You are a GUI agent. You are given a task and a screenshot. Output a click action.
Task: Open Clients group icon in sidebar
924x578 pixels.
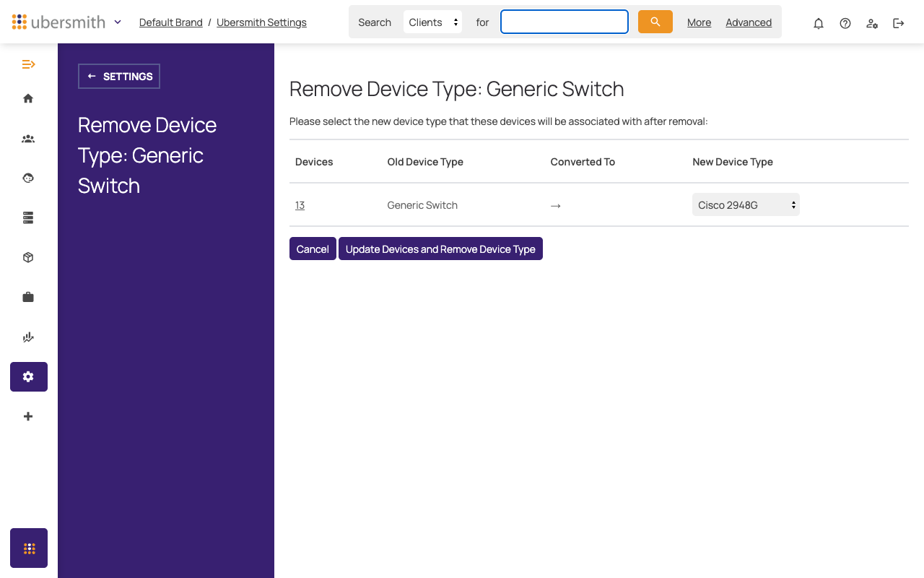[x=28, y=139]
